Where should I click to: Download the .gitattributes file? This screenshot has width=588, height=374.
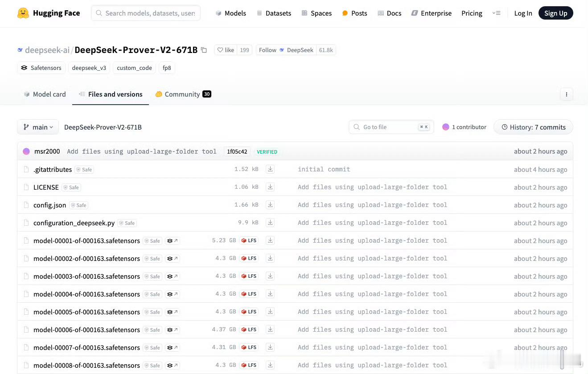point(270,169)
